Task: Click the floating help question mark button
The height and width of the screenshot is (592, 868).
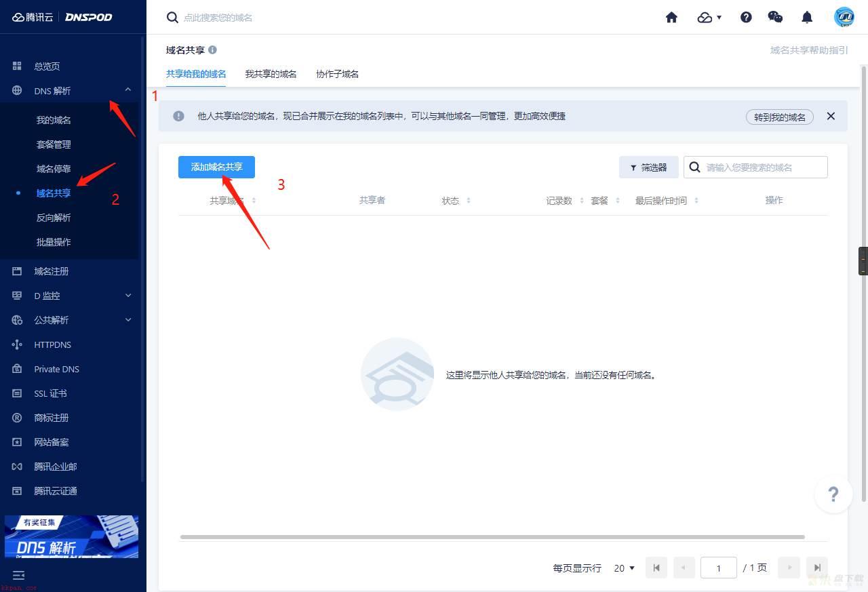Action: (x=833, y=494)
